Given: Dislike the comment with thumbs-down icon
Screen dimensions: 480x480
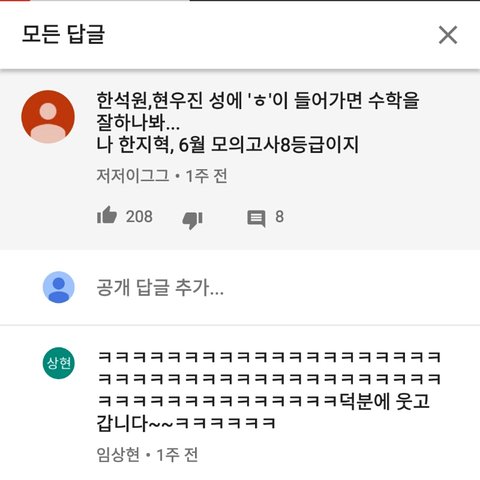Looking at the screenshot, I should 193,220.
